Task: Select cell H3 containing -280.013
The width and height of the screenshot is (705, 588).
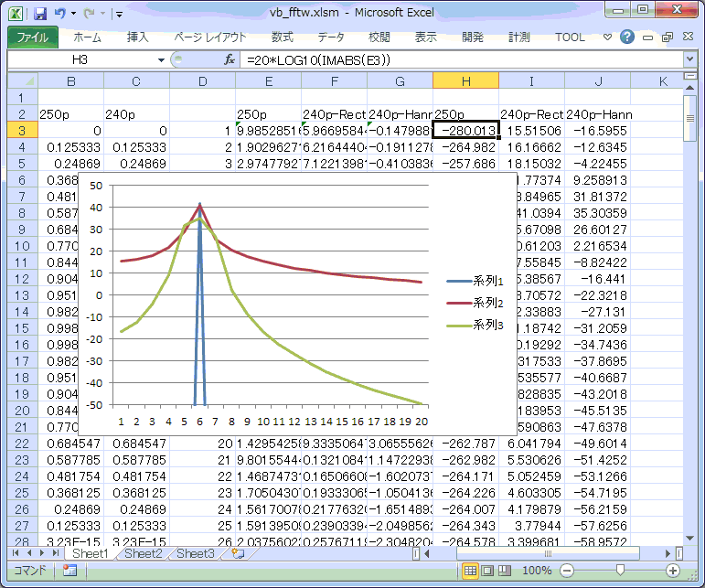Action: (465, 131)
